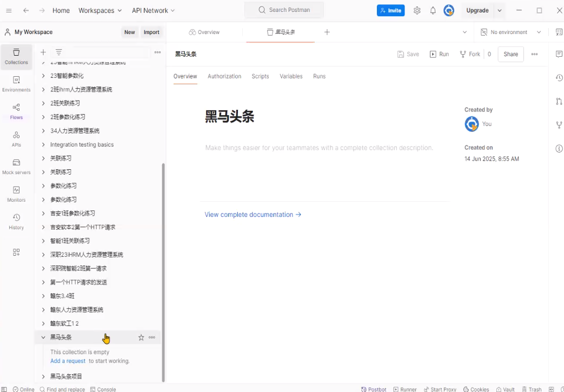Open the comments icon in right sidebar
This screenshot has height=392, width=564.
(559, 54)
